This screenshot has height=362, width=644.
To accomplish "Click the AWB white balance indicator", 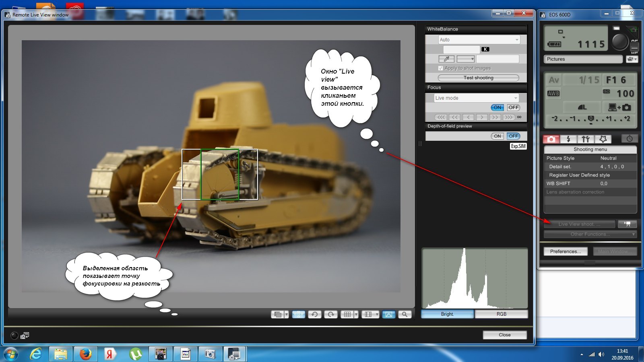I will point(553,93).
